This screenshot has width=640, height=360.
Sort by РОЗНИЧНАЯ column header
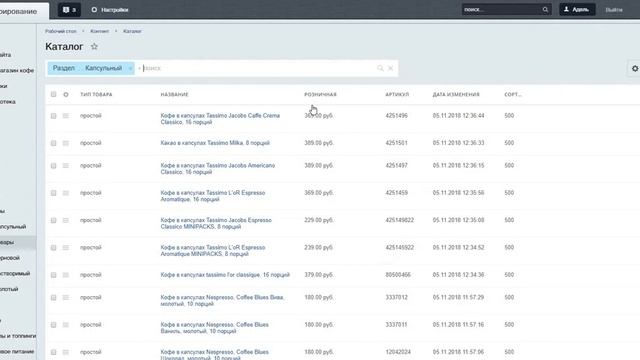pos(320,94)
